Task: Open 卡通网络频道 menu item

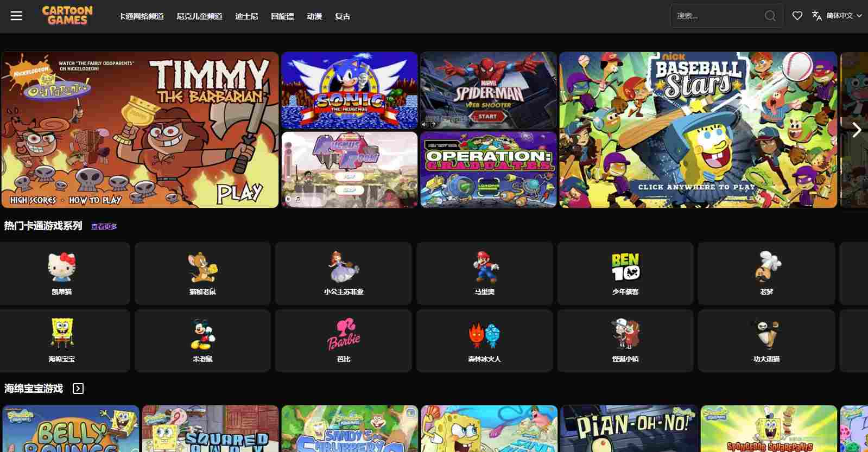Action: pyautogui.click(x=141, y=16)
